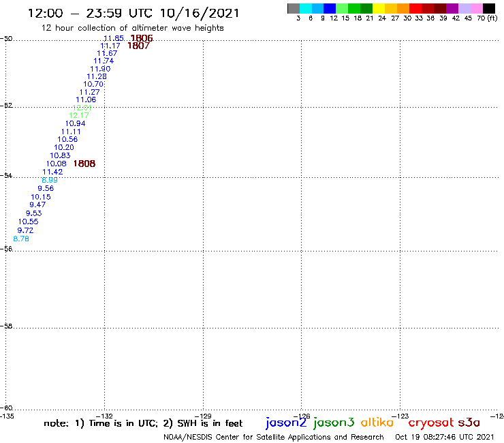The width and height of the screenshot is (504, 443).
Task: Select the 9.56 wave height value
Action: pyautogui.click(x=46, y=189)
